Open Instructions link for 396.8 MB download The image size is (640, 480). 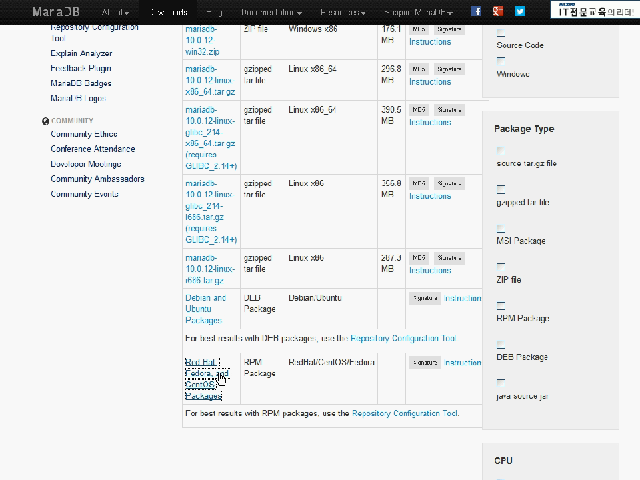pyautogui.click(x=430, y=196)
